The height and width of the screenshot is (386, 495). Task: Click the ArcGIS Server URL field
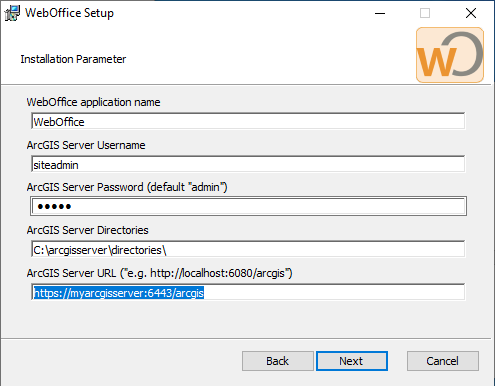(x=248, y=292)
